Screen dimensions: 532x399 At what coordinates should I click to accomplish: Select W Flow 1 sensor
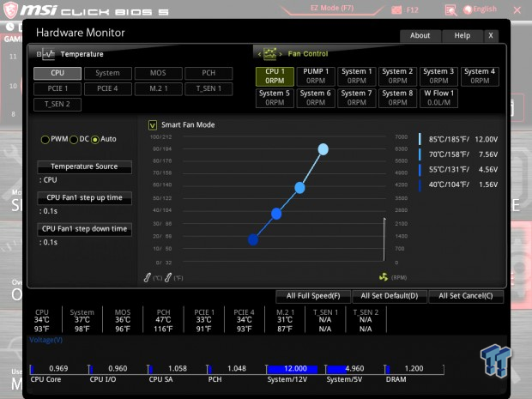click(x=438, y=98)
